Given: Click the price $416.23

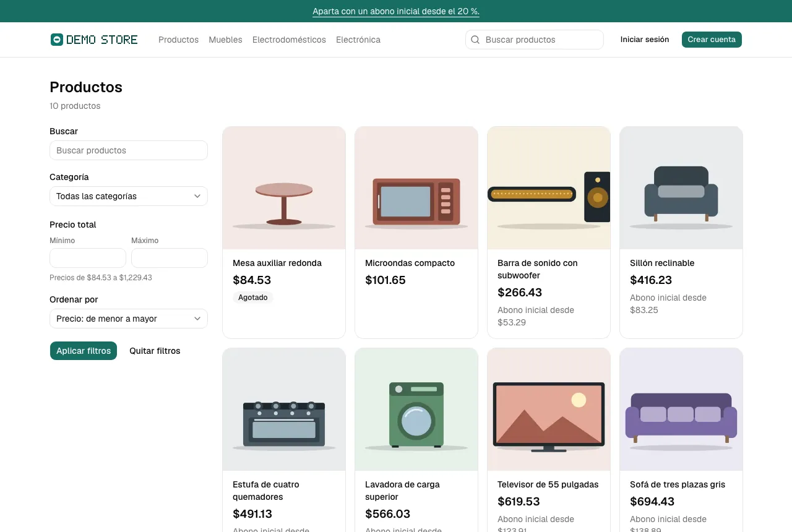Looking at the screenshot, I should pyautogui.click(x=651, y=280).
